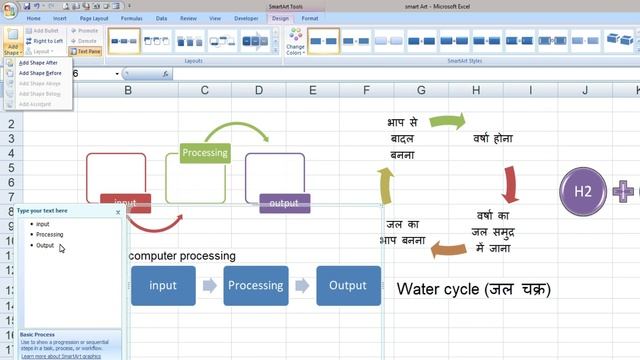Screen dimensions: 640x360
Task: Apply the second layout in Layouts gallery
Action: click(x=157, y=41)
